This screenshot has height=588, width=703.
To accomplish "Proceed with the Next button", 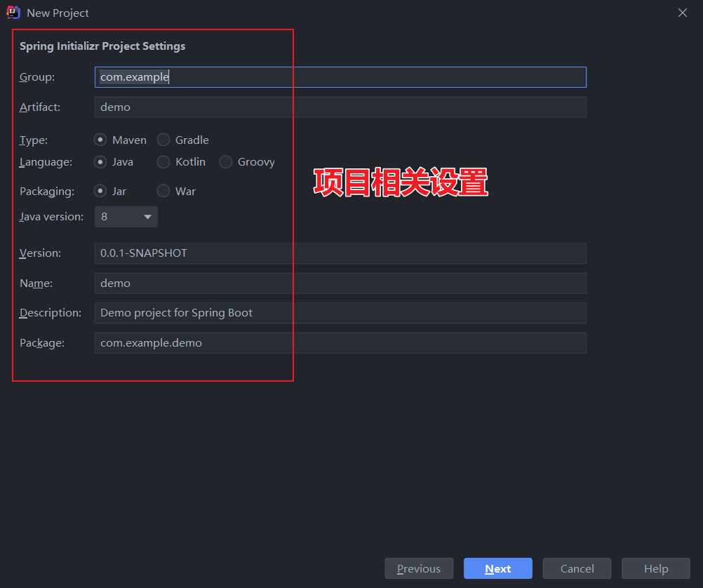I will [x=497, y=569].
